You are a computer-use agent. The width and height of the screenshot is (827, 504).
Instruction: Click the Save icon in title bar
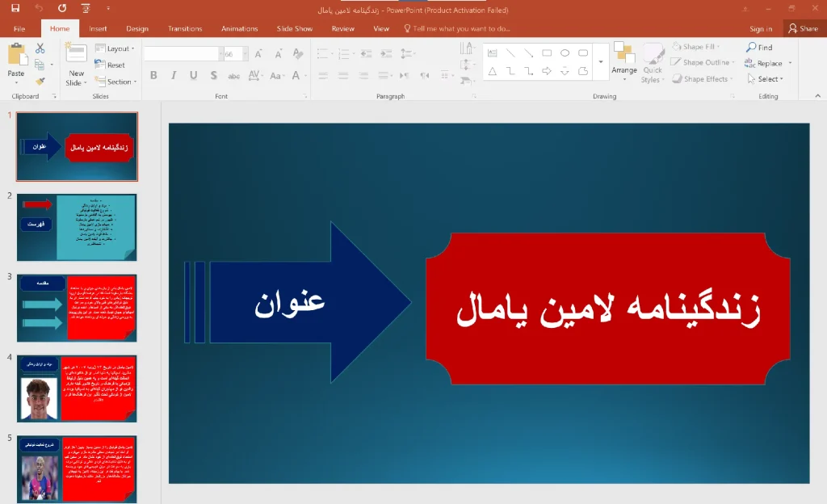tap(15, 8)
